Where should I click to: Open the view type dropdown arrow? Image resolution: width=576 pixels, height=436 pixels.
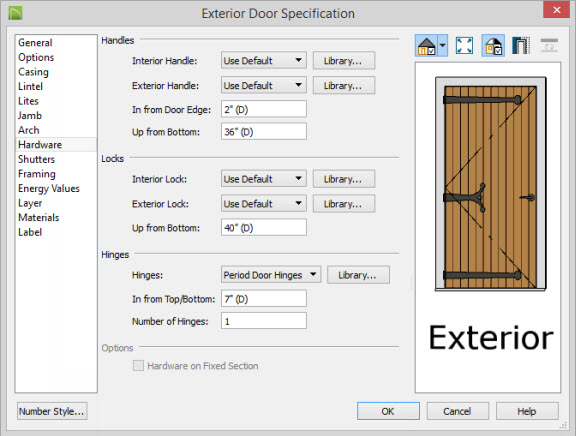click(443, 46)
